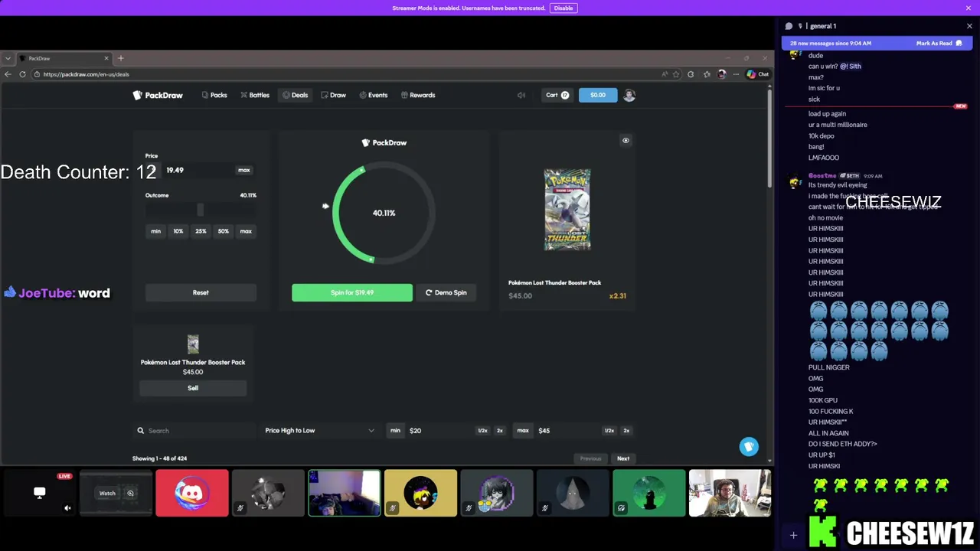The height and width of the screenshot is (551, 980).
Task: Open browser settings and more menu
Action: (736, 74)
